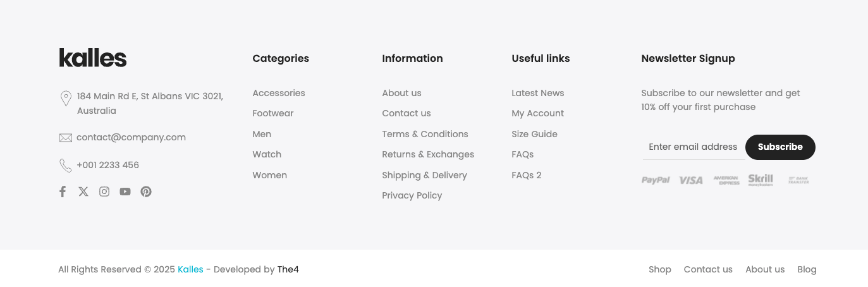Click the envelope email icon
The width and height of the screenshot is (868, 287).
(x=66, y=138)
